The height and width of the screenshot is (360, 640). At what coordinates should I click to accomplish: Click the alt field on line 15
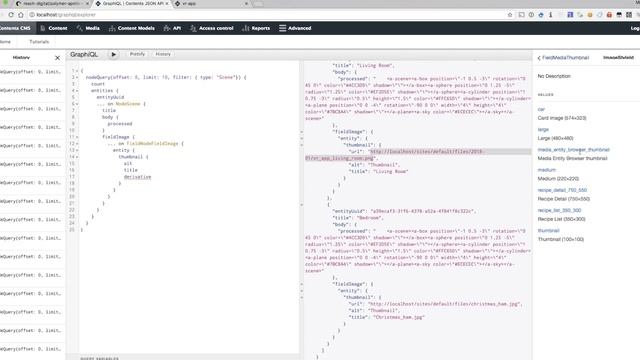pyautogui.click(x=128, y=163)
